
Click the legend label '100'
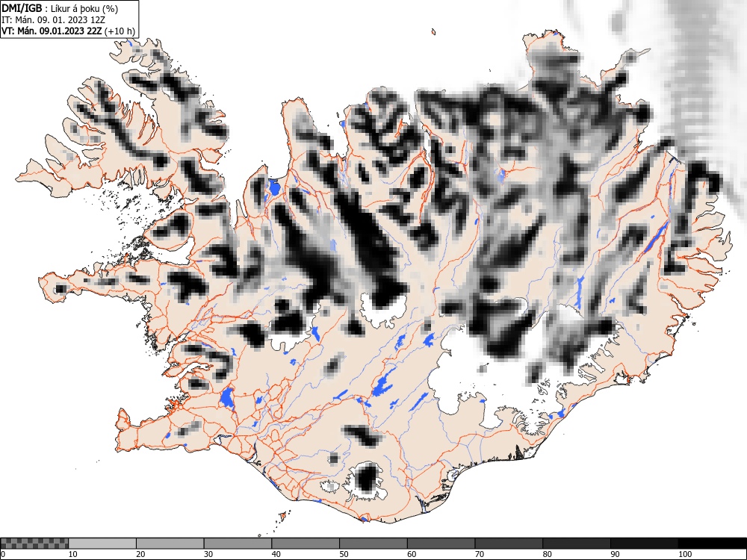(x=684, y=554)
